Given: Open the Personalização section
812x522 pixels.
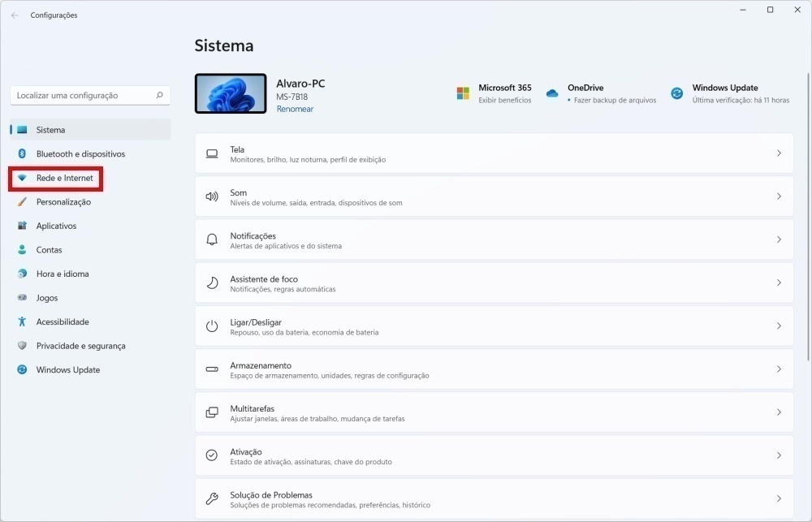Looking at the screenshot, I should (x=90, y=202).
